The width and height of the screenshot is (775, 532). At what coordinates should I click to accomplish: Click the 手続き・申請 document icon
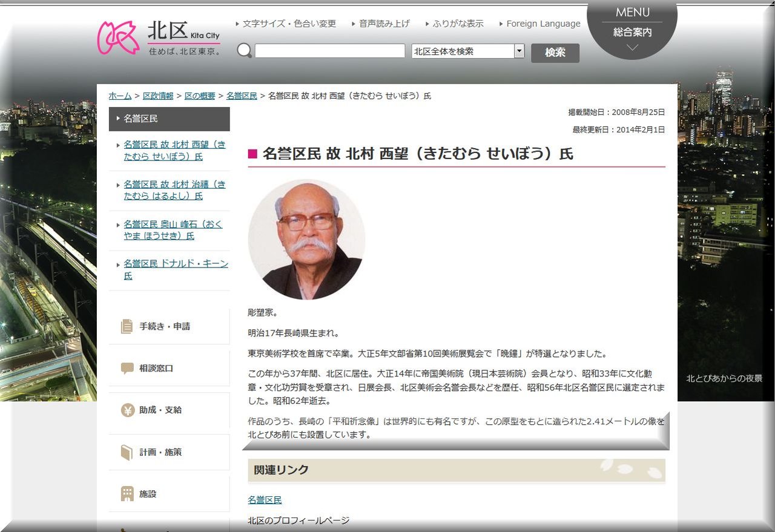pyautogui.click(x=127, y=326)
